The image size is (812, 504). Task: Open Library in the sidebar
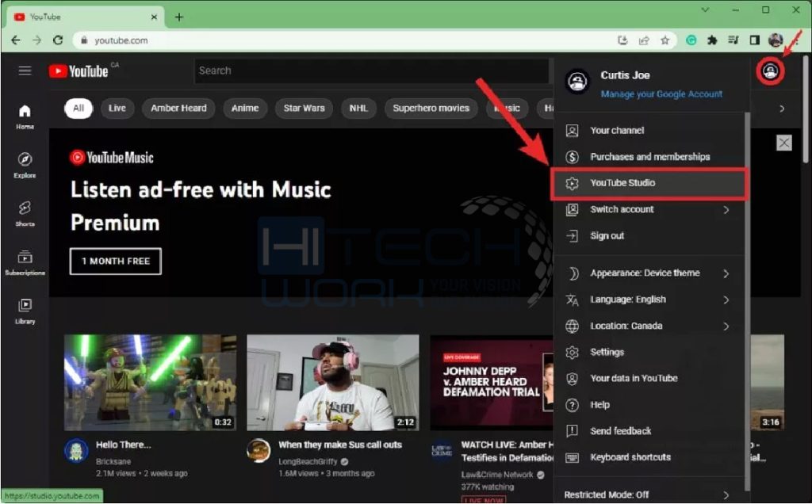click(x=25, y=311)
